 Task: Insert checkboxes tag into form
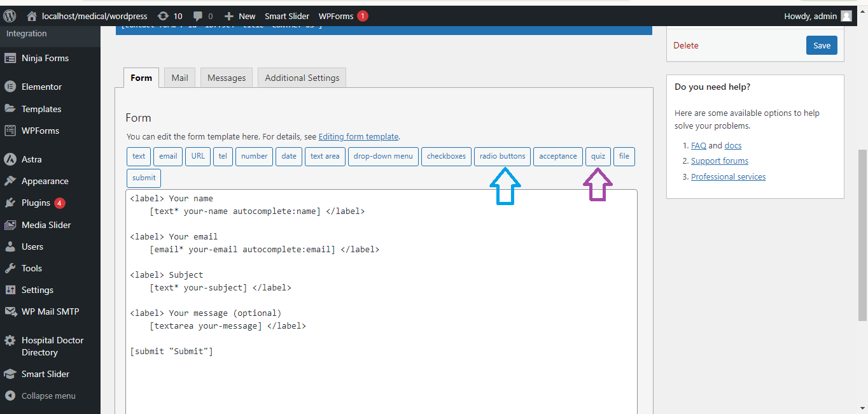coord(446,156)
